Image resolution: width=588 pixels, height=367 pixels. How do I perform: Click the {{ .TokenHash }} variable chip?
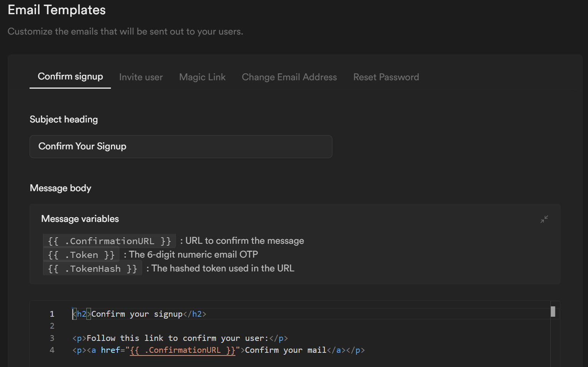tap(92, 269)
